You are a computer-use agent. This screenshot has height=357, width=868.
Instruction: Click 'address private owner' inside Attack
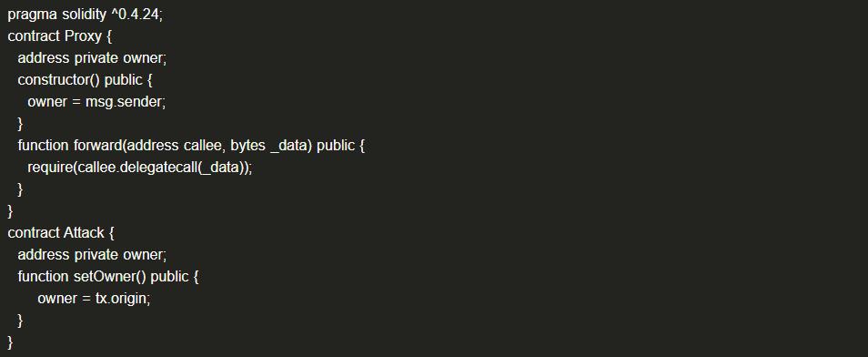click(92, 255)
